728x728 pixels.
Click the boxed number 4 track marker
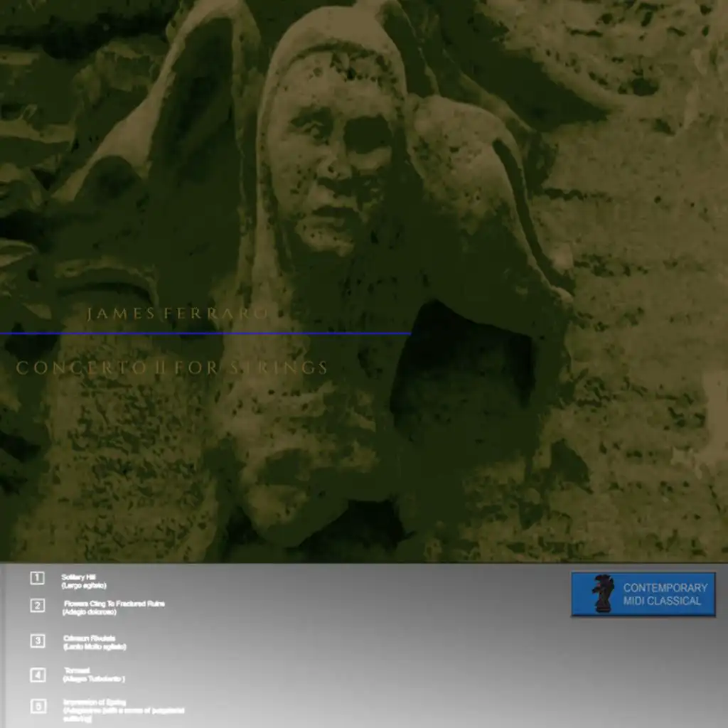tap(38, 675)
